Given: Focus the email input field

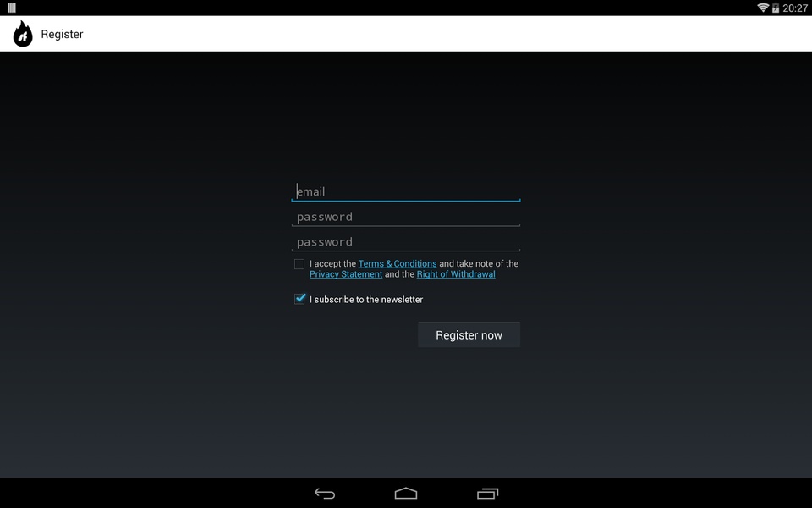Looking at the screenshot, I should click(406, 191).
